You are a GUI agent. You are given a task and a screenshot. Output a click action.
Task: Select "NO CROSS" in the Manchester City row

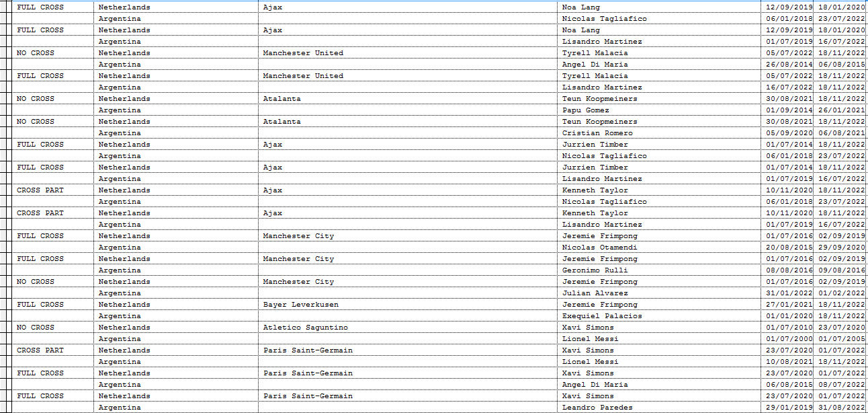(36, 282)
